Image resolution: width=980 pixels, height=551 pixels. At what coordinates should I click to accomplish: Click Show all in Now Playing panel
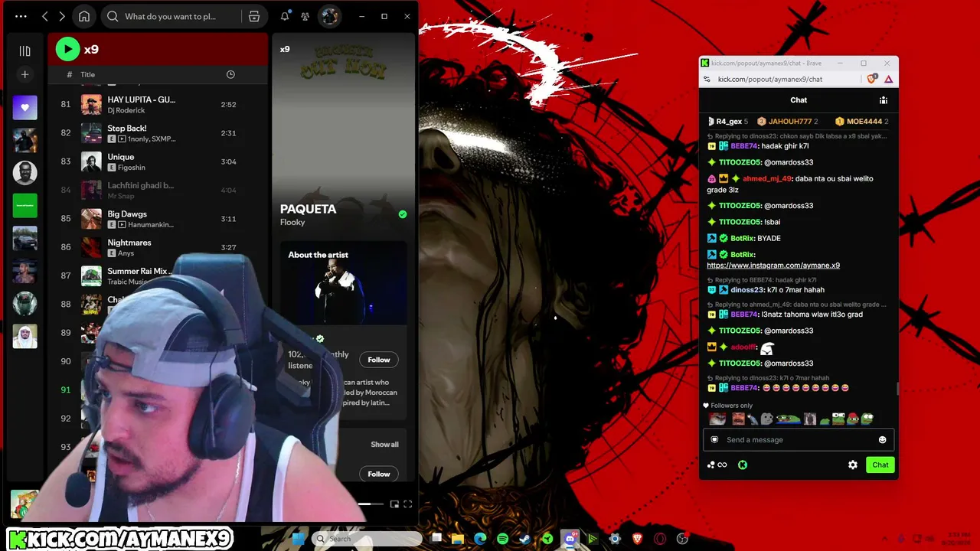coord(384,445)
